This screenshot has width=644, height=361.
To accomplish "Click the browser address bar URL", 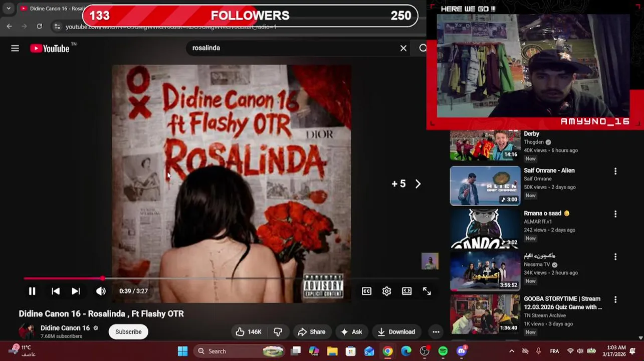I will coord(170,27).
